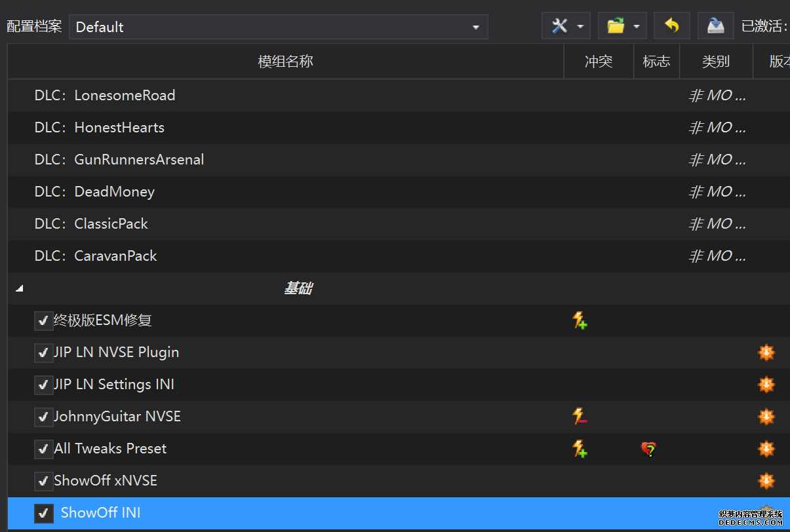This screenshot has width=790, height=532.
Task: Click the orange version icon for ShowOff xNVSE
Action: coord(766,481)
